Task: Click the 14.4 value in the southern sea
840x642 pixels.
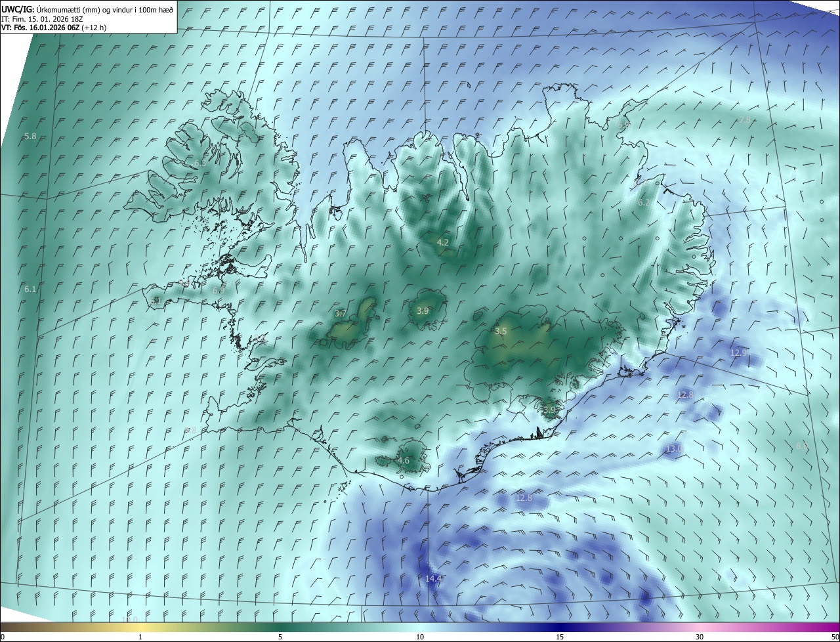Action: point(433,578)
